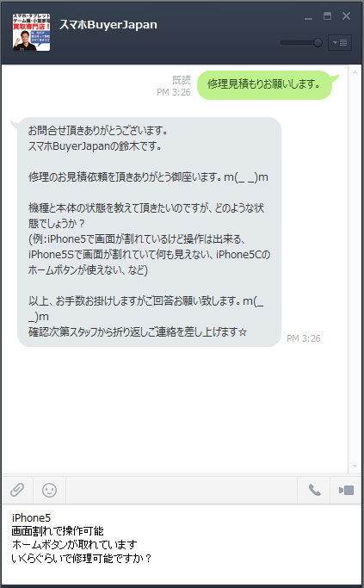Click the last line いくらぐらいで修理可能ですか
This screenshot has height=588, width=364.
tap(82, 559)
